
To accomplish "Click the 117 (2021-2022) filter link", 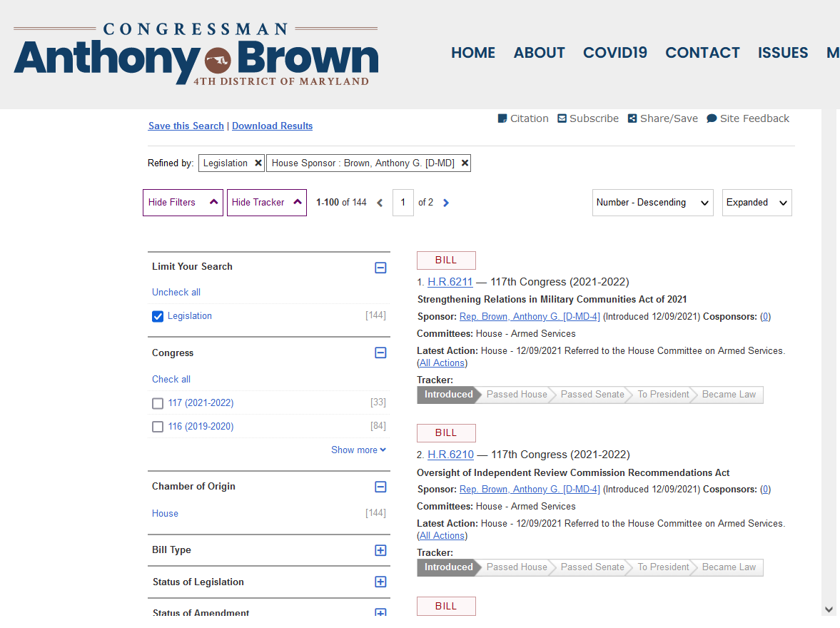I will click(201, 403).
